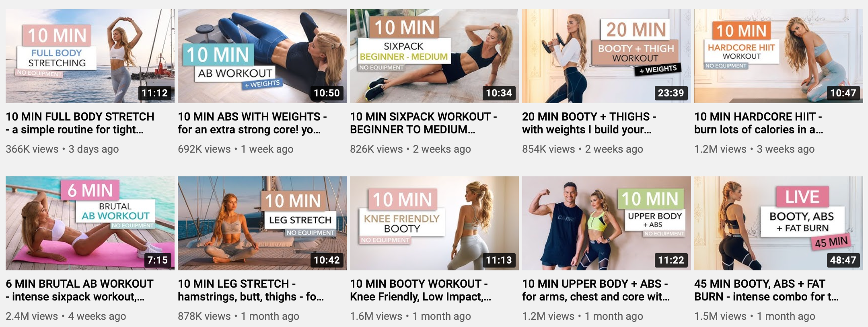Open the 6 MIN Brutal Ab Workout thumbnail
The width and height of the screenshot is (868, 327).
pos(90,223)
